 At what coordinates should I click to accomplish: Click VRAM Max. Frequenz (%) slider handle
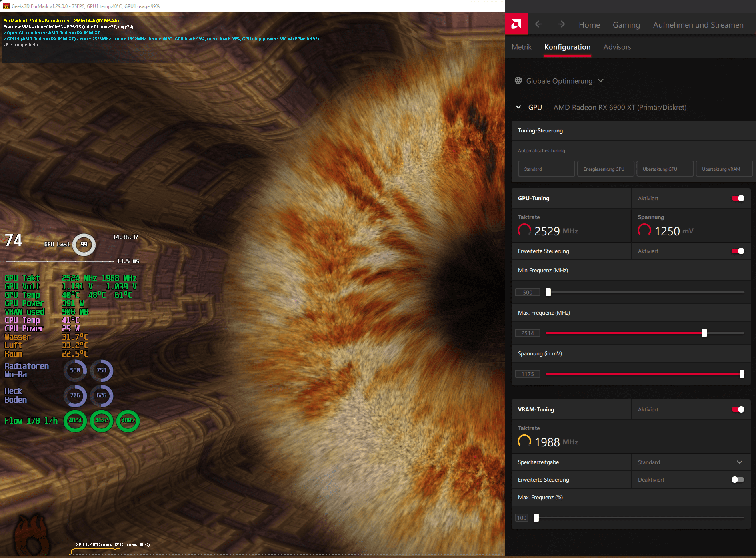(x=536, y=518)
